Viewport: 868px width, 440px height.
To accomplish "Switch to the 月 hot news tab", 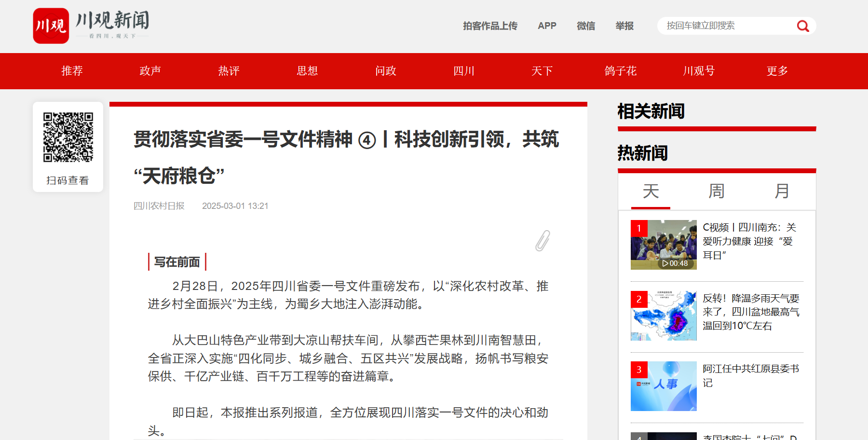I will pos(782,192).
